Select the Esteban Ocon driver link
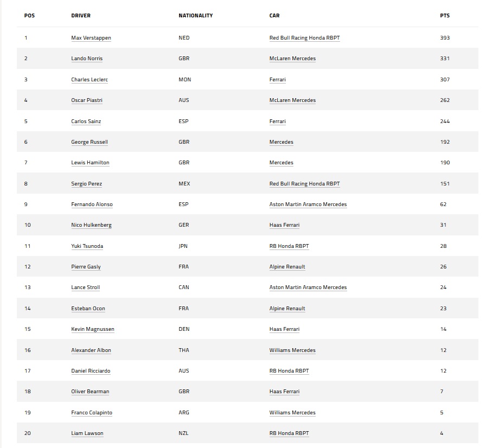The width and height of the screenshot is (492, 448). 88,309
